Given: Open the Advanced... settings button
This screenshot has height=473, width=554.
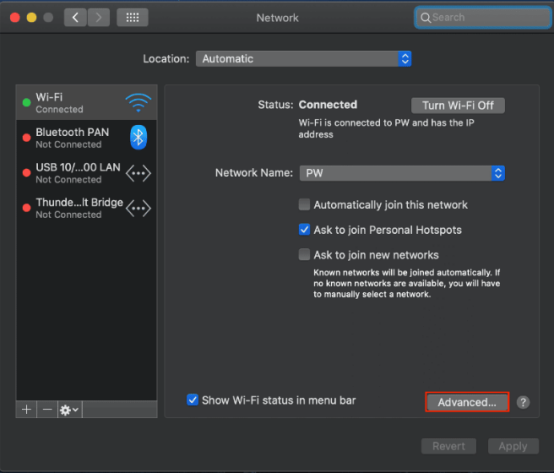Looking at the screenshot, I should click(x=467, y=402).
